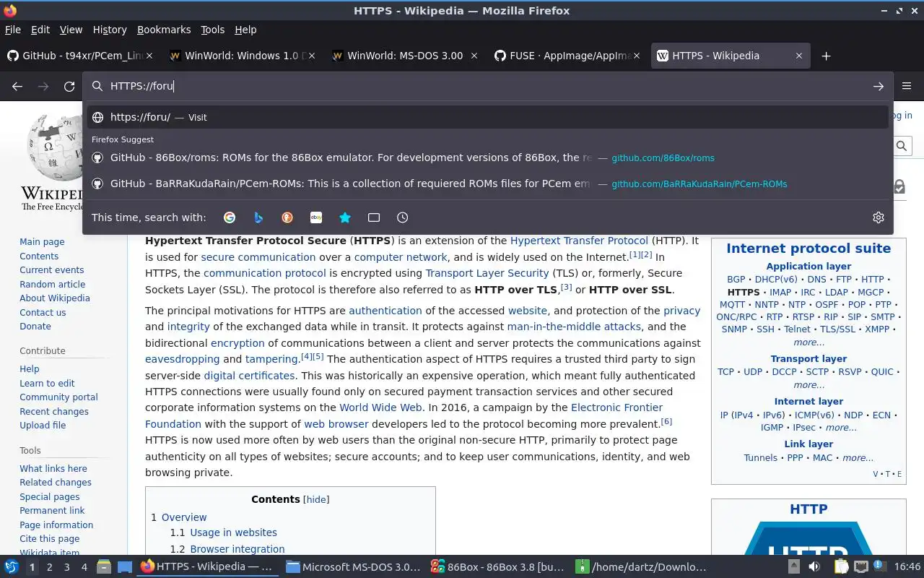The image size is (924, 578).
Task: Close the HTTPS - Wikipedia tab
Action: click(799, 56)
